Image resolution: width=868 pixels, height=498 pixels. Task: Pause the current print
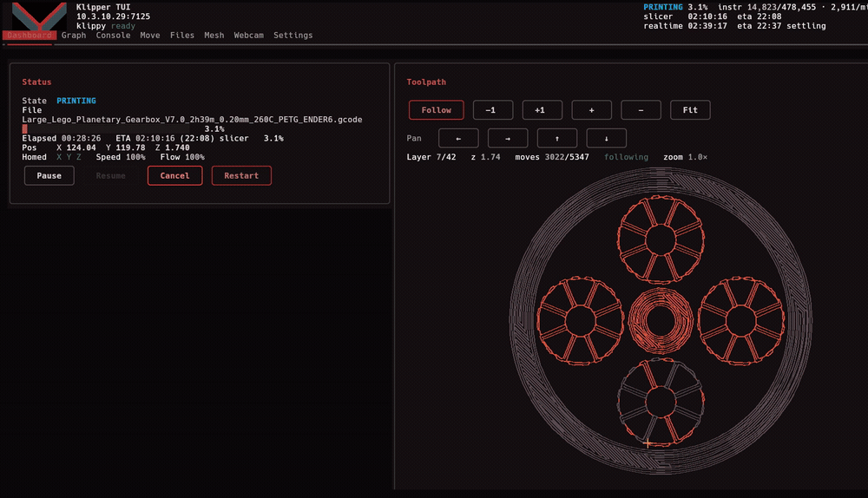click(x=49, y=176)
